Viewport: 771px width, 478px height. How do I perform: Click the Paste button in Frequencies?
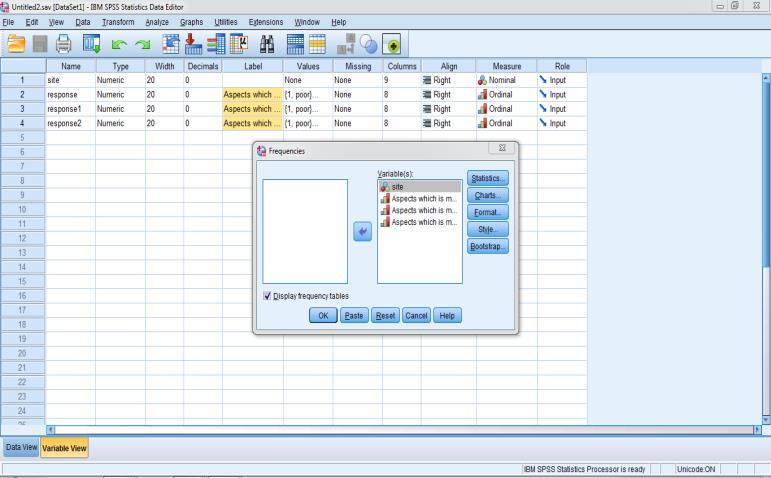point(354,315)
